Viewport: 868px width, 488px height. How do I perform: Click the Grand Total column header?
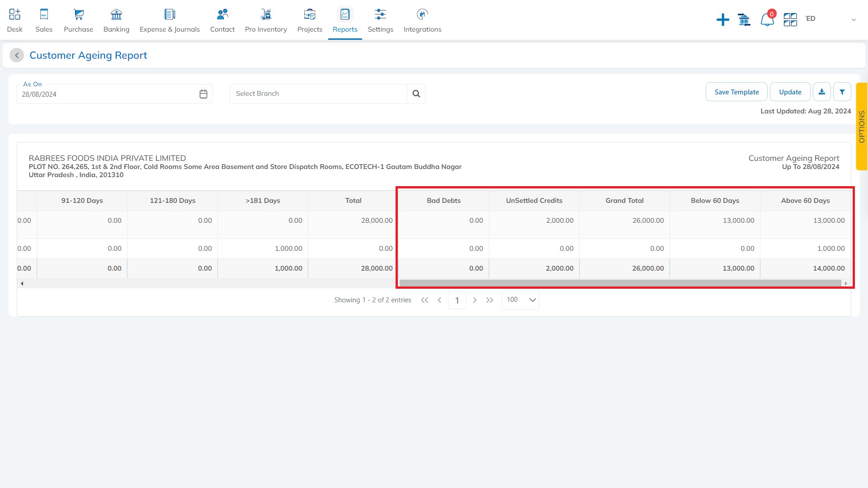[624, 201]
